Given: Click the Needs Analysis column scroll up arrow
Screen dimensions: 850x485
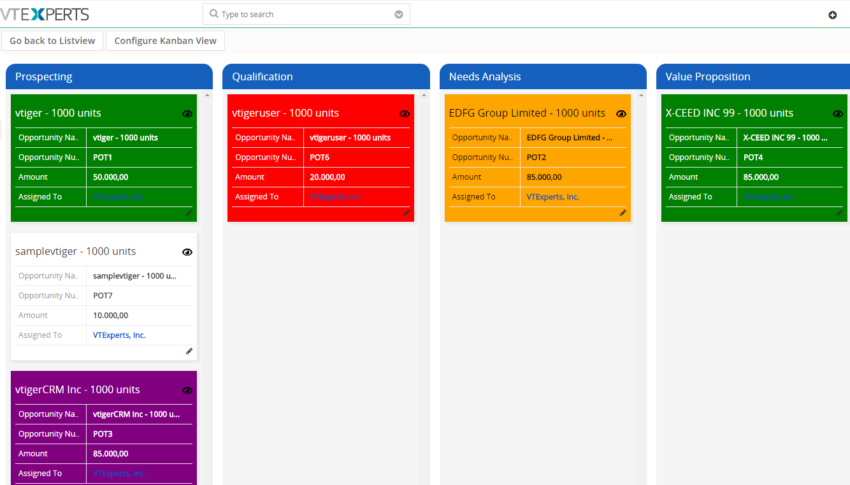Looking at the screenshot, I should [x=641, y=95].
